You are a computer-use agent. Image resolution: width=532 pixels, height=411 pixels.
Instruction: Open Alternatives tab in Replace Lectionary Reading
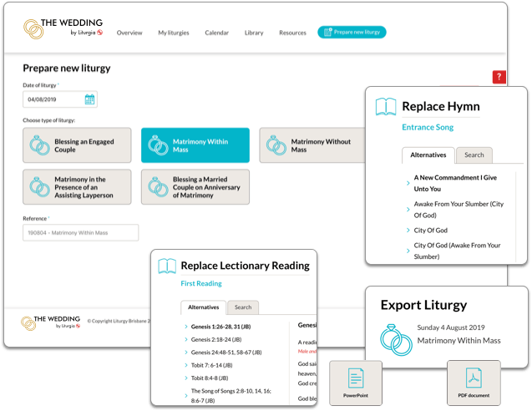(x=203, y=307)
